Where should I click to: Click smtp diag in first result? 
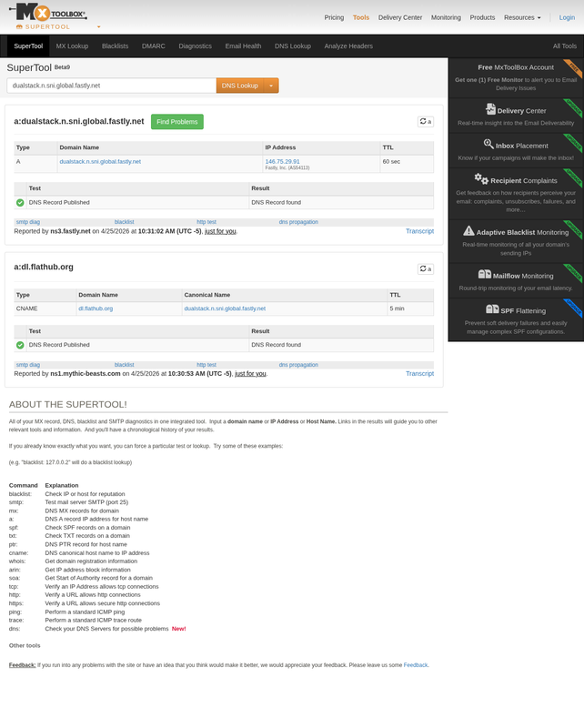(x=28, y=222)
